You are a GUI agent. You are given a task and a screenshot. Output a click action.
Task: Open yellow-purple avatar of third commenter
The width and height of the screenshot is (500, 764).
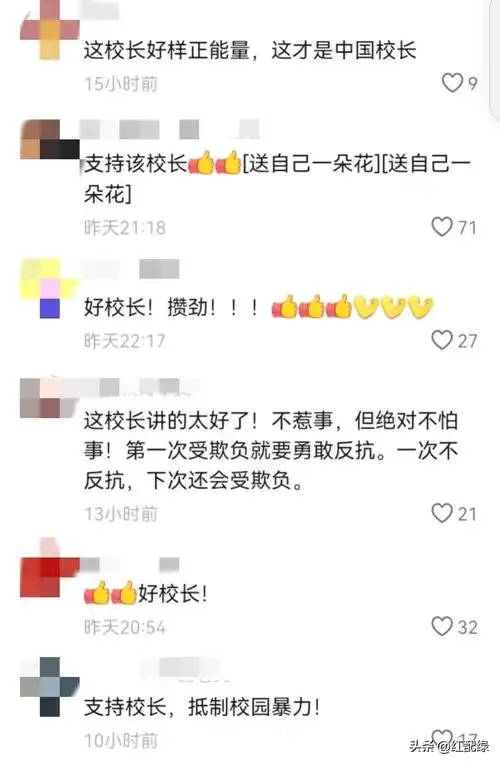[x=50, y=288]
